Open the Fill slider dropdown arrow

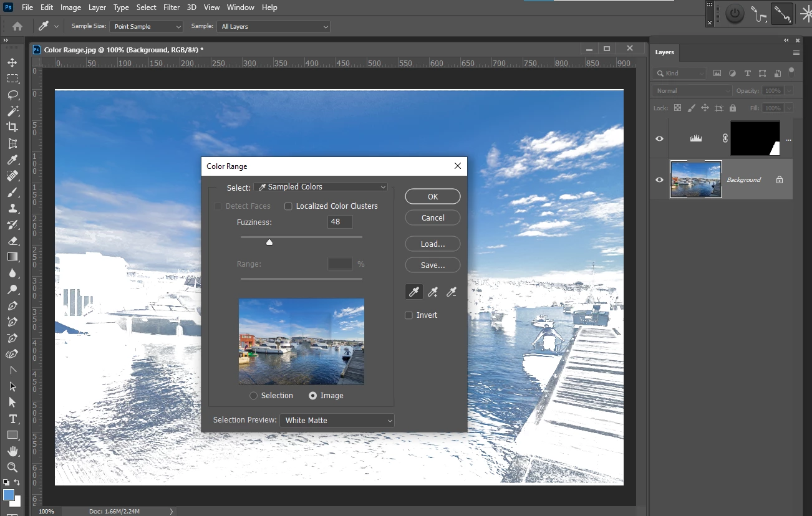click(790, 108)
